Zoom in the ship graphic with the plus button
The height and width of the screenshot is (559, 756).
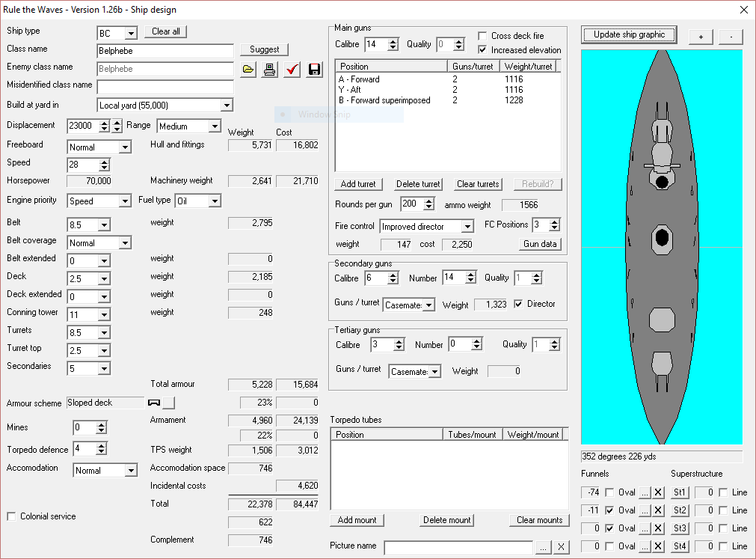(x=701, y=37)
